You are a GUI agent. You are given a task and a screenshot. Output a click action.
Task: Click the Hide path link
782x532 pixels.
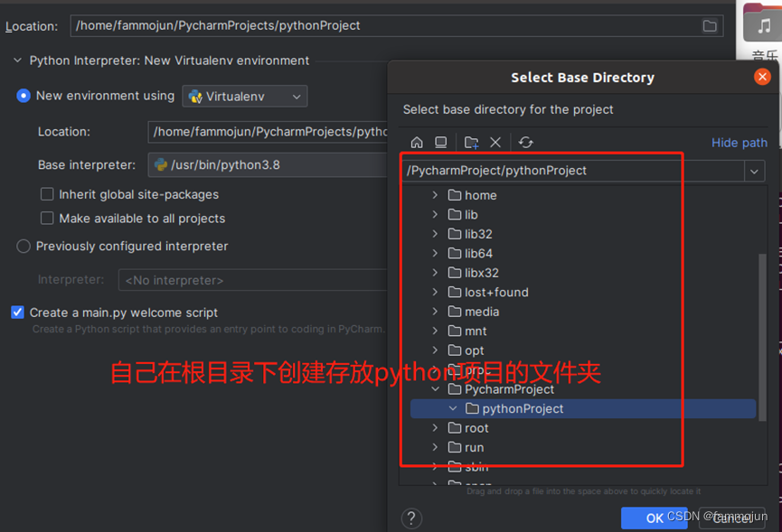(x=740, y=143)
